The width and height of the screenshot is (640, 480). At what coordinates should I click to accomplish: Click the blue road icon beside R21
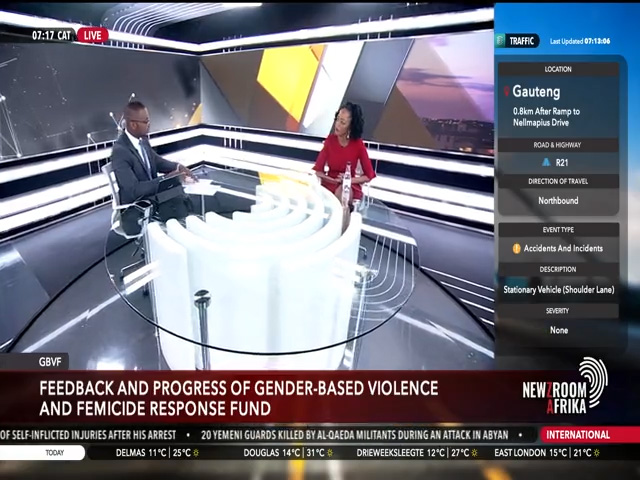click(546, 162)
